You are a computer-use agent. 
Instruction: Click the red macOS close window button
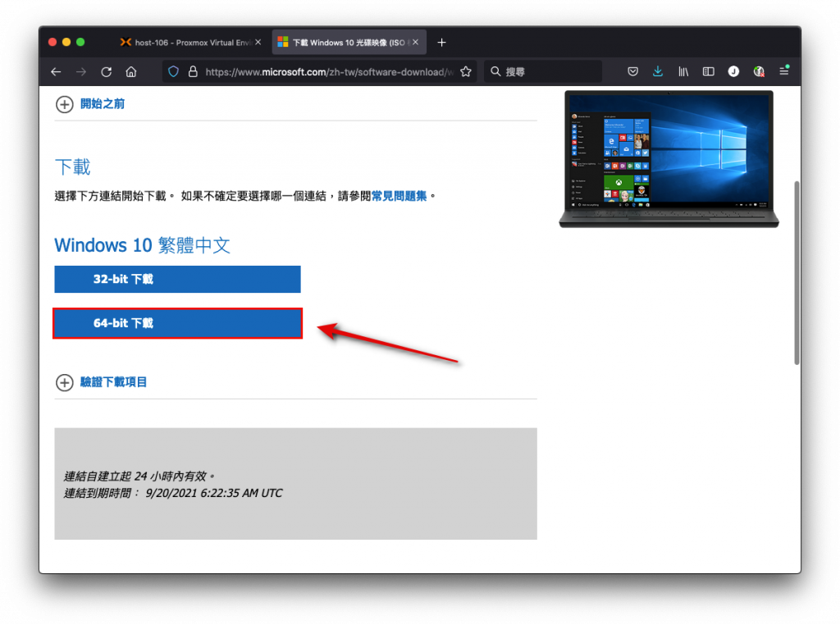pos(52,43)
